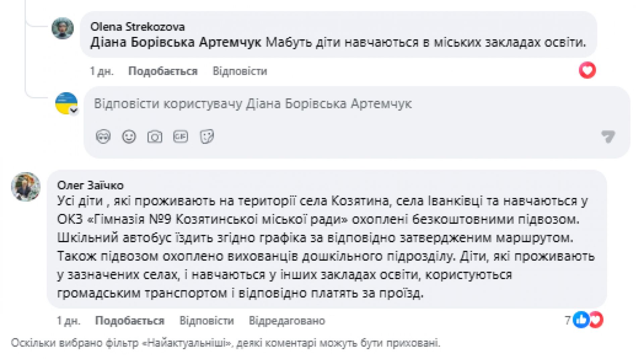644x359 pixels.
Task: Open Oleg Zaichko's avatar thumbnail
Action: click(x=25, y=187)
